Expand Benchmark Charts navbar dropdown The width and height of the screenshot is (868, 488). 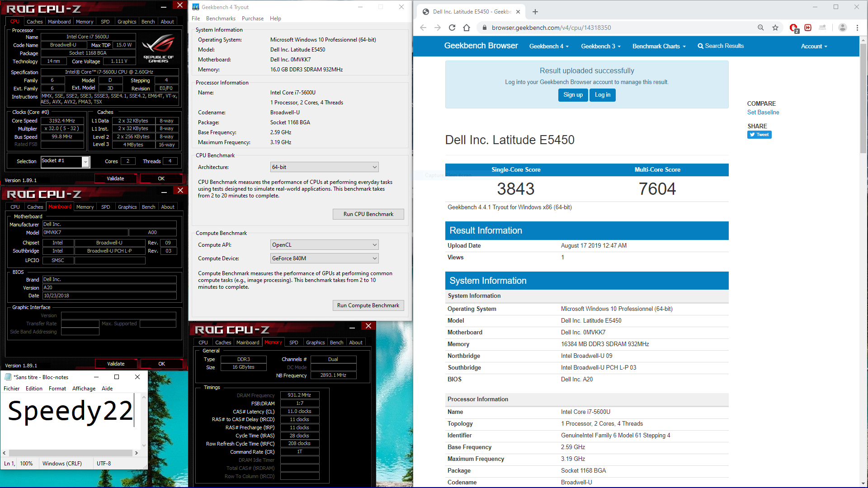click(x=659, y=46)
